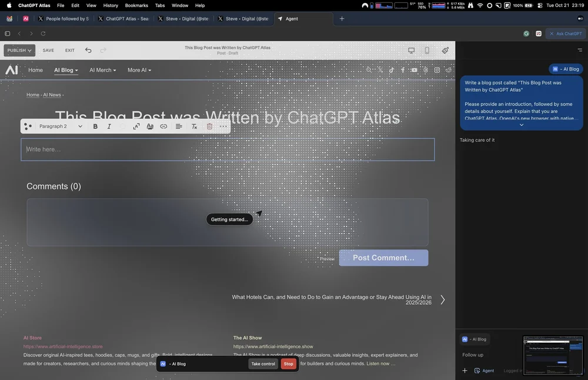Open the PUBLISH dropdown button
The image size is (588, 380).
point(19,50)
